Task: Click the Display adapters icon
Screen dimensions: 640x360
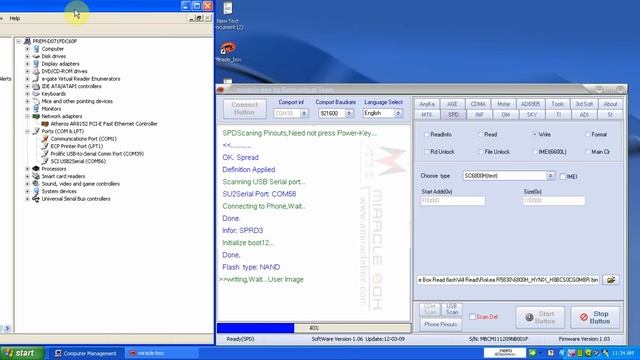Action: 36,64
